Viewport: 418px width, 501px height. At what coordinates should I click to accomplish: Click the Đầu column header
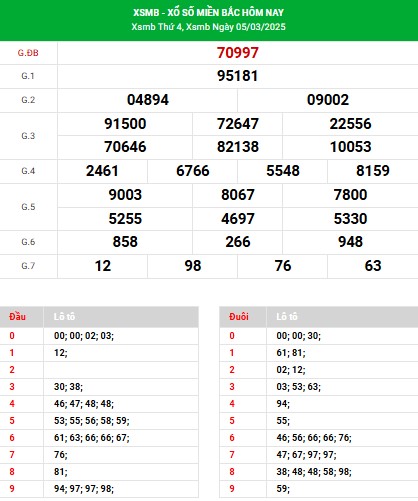pyautogui.click(x=17, y=317)
